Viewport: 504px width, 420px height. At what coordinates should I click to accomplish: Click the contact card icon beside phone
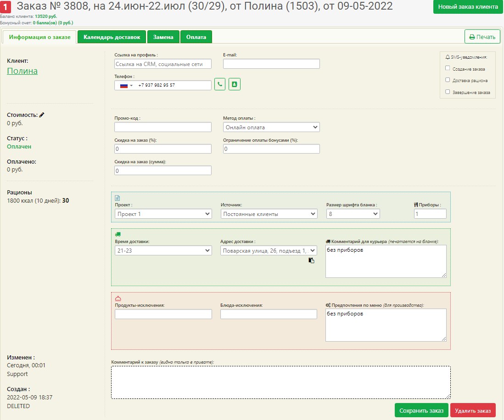pyautogui.click(x=235, y=85)
